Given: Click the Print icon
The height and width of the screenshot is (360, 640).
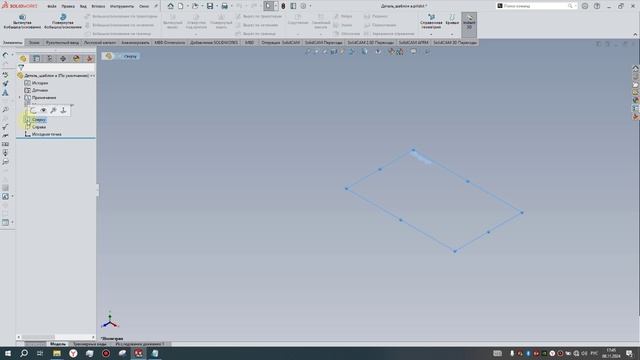Looking at the screenshot, I should click(224, 6).
